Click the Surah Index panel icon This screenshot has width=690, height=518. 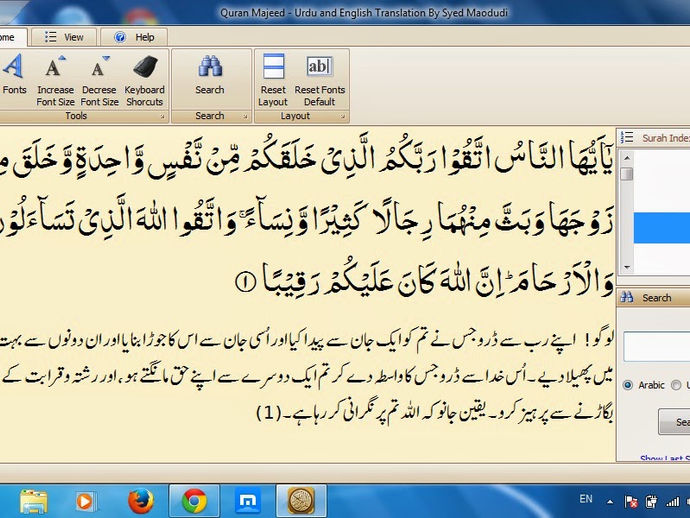[627, 138]
